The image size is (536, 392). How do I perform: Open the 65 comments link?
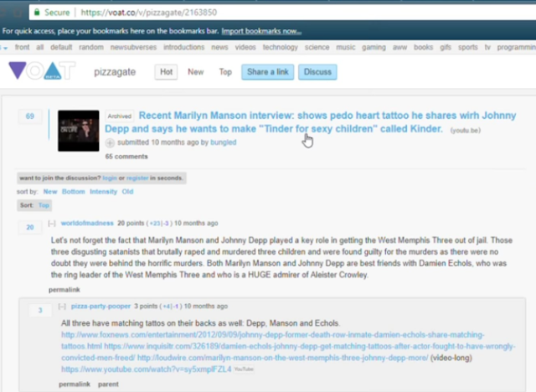click(126, 157)
